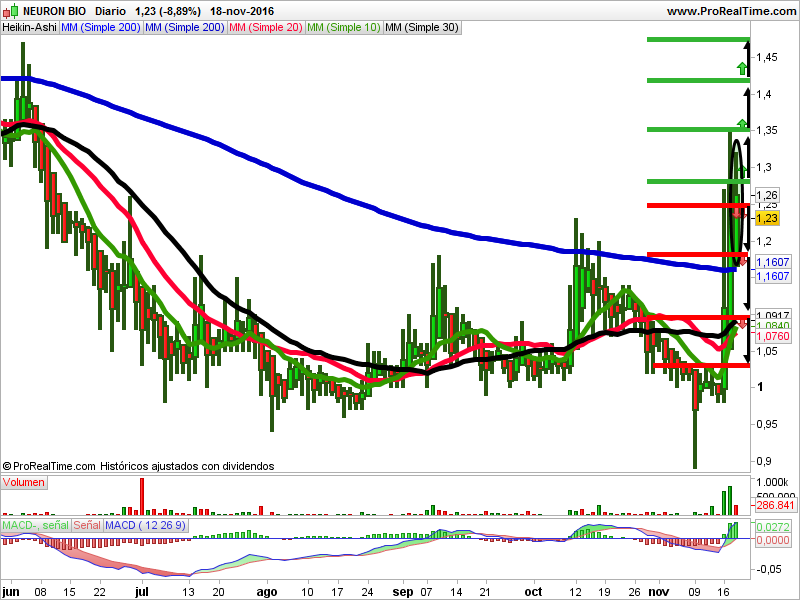Click the tallest red volume bar in July
The width and height of the screenshot is (800, 600).
(142, 496)
